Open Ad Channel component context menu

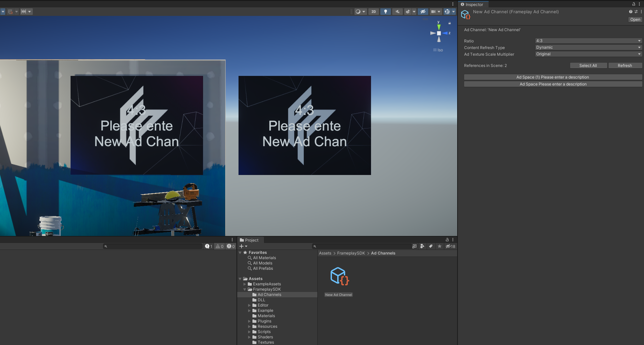(641, 12)
